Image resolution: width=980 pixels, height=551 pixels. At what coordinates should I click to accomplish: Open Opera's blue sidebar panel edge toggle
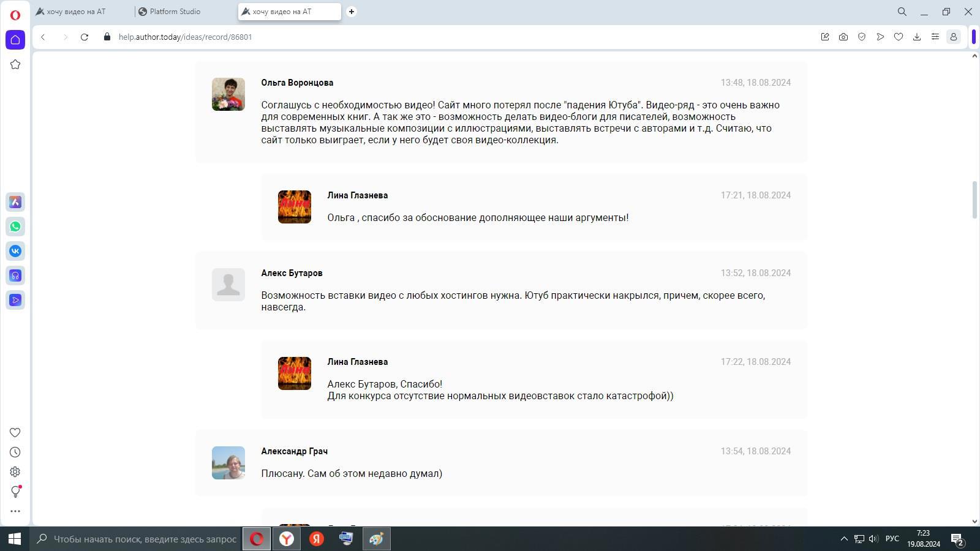(974, 37)
